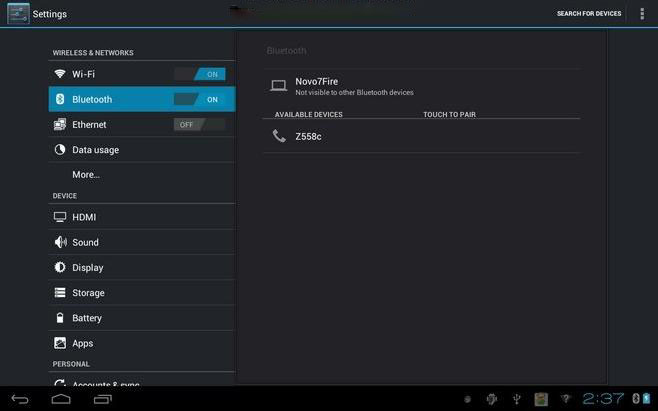Pair with the Z558c device
The image size is (658, 411).
(422, 136)
